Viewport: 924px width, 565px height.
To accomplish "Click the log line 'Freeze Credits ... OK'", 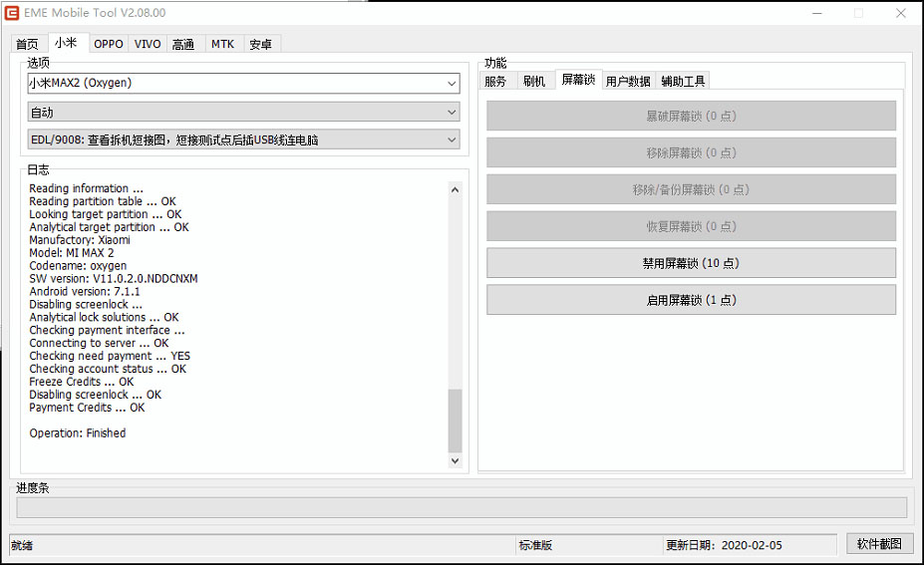I will tap(82, 382).
